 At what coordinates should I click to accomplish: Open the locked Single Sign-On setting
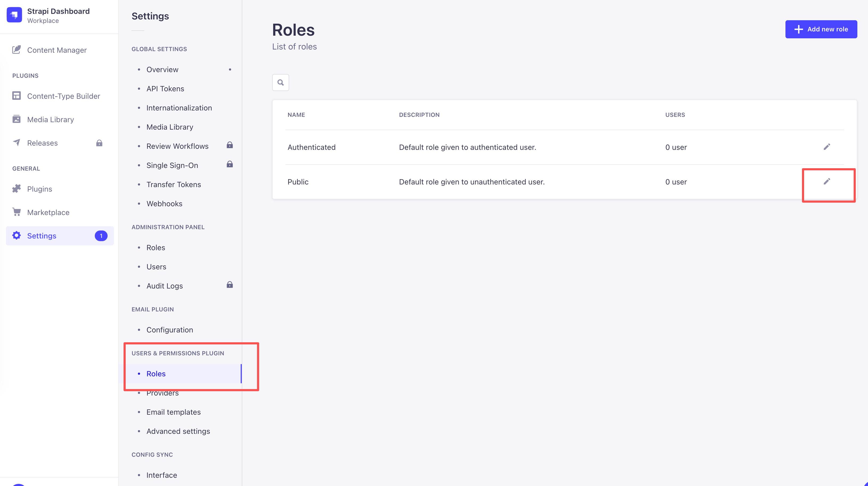click(172, 165)
